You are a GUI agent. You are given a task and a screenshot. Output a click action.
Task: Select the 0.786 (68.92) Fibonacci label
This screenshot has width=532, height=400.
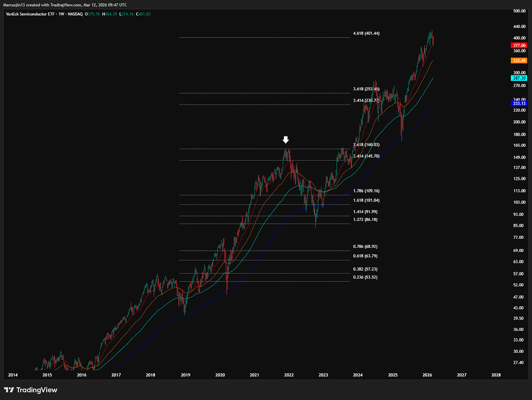(365, 246)
